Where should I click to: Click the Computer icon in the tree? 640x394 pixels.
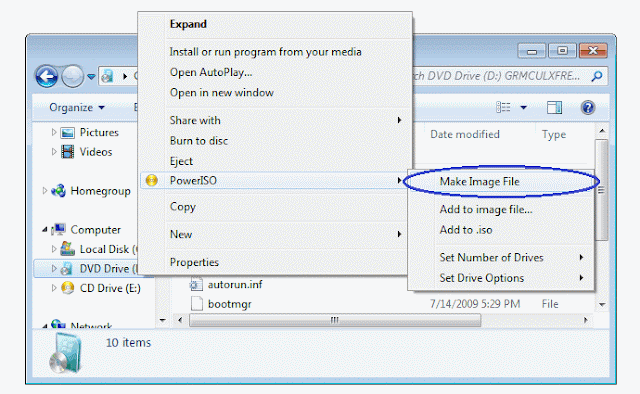pyautogui.click(x=58, y=229)
